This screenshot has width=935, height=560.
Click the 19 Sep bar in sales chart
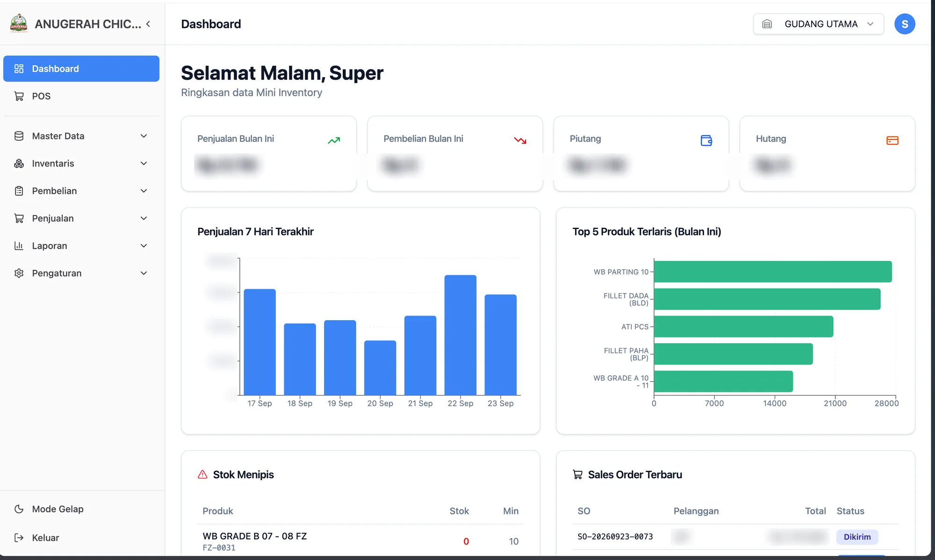(340, 358)
